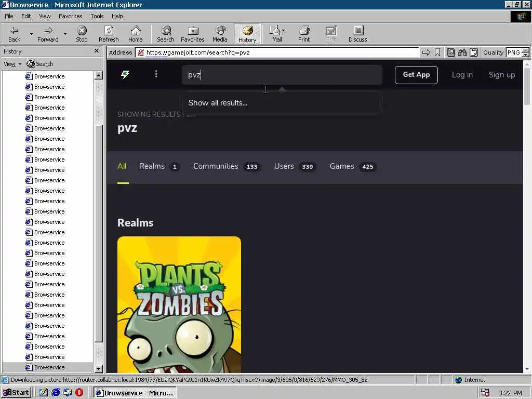This screenshot has width=532, height=399.
Task: Switch to the Games tab
Action: tap(353, 166)
